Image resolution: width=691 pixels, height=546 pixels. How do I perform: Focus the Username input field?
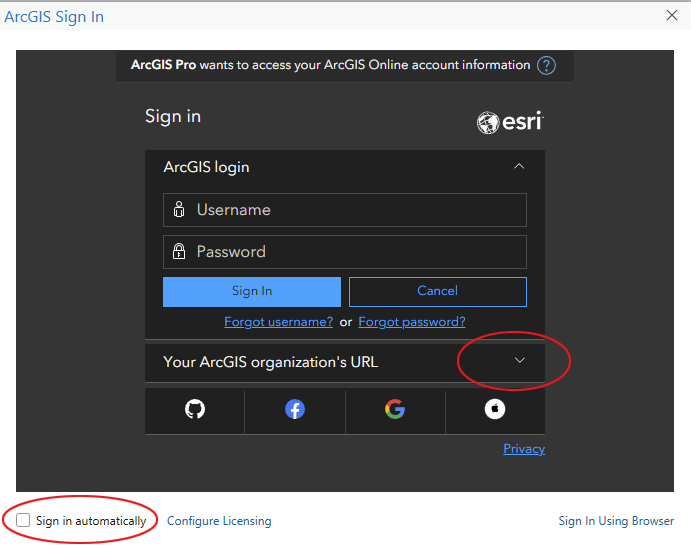point(345,210)
